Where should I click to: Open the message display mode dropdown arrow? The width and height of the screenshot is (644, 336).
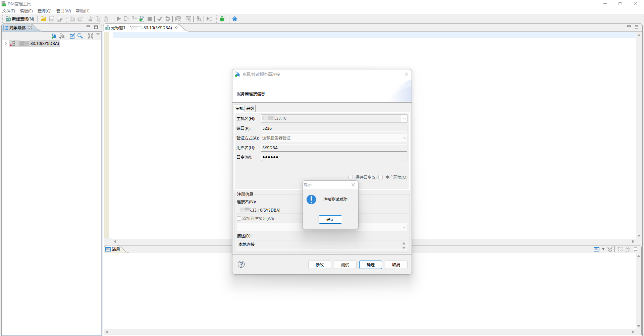[x=603, y=249]
